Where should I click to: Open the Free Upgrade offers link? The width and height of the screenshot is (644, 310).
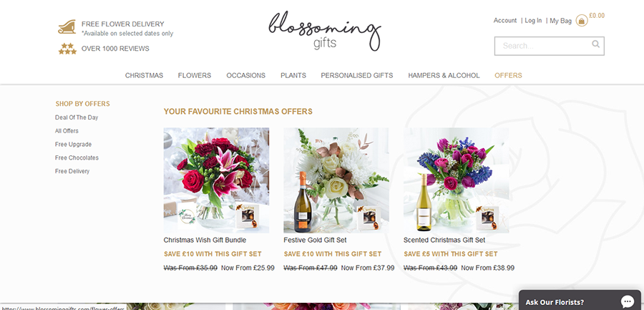click(74, 145)
